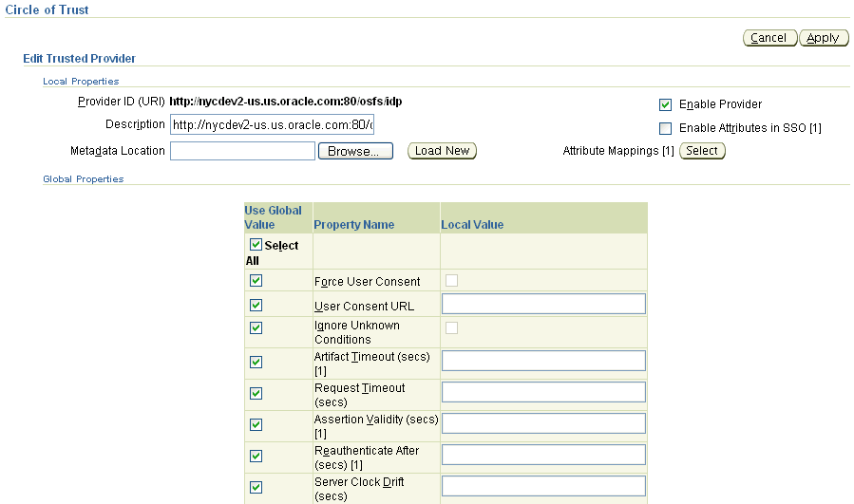This screenshot has height=504, width=854.
Task: Focus the Description text field
Action: pyautogui.click(x=272, y=124)
